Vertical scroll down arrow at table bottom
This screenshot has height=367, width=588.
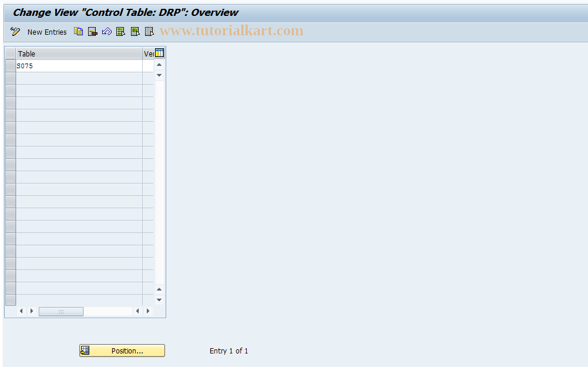pyautogui.click(x=159, y=300)
